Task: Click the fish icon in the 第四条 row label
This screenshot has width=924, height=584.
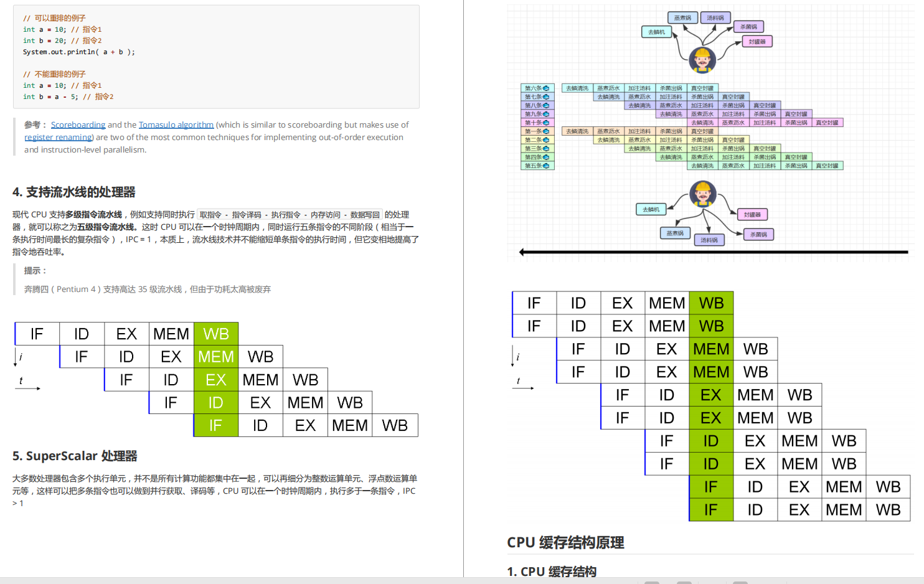Action: (546, 158)
